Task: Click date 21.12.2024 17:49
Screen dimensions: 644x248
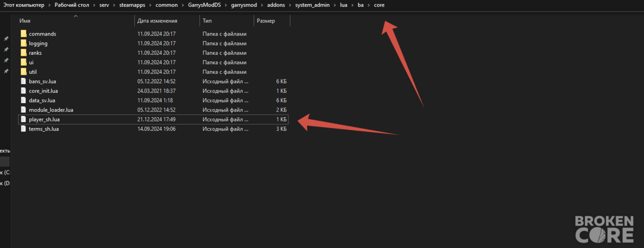Action: [157, 119]
